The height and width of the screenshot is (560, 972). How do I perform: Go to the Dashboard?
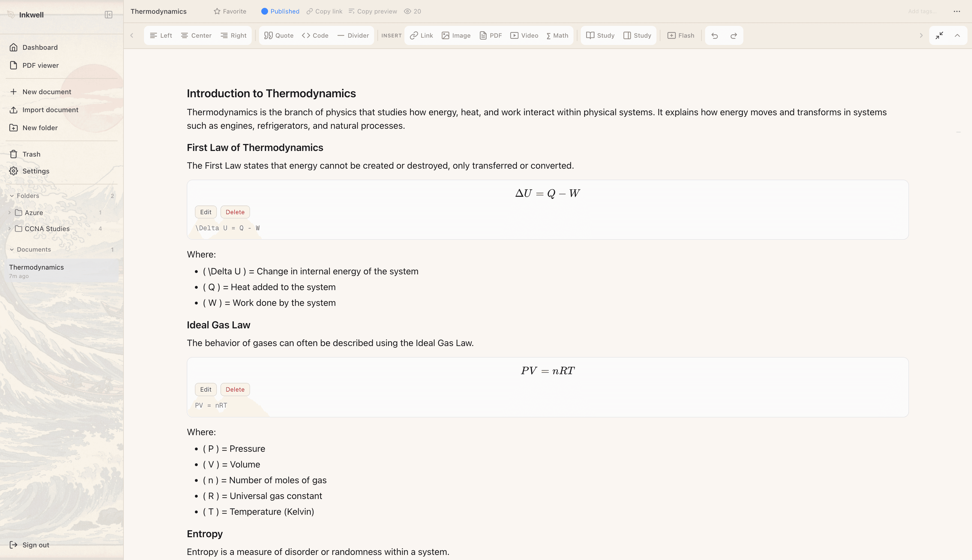(40, 47)
